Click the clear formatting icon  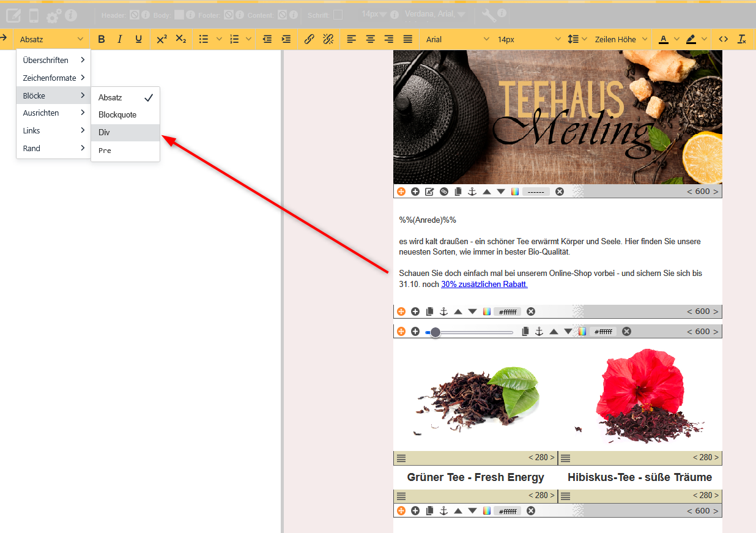pos(742,39)
